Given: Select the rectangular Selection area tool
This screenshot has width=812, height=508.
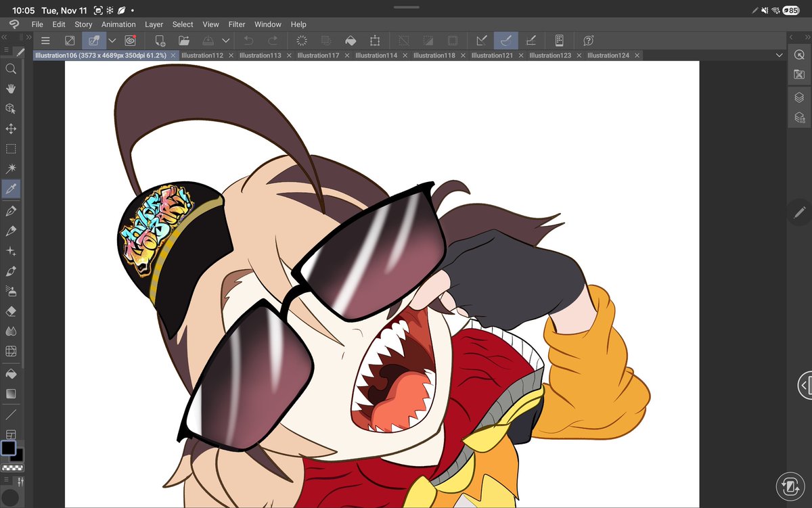Looking at the screenshot, I should (x=11, y=149).
